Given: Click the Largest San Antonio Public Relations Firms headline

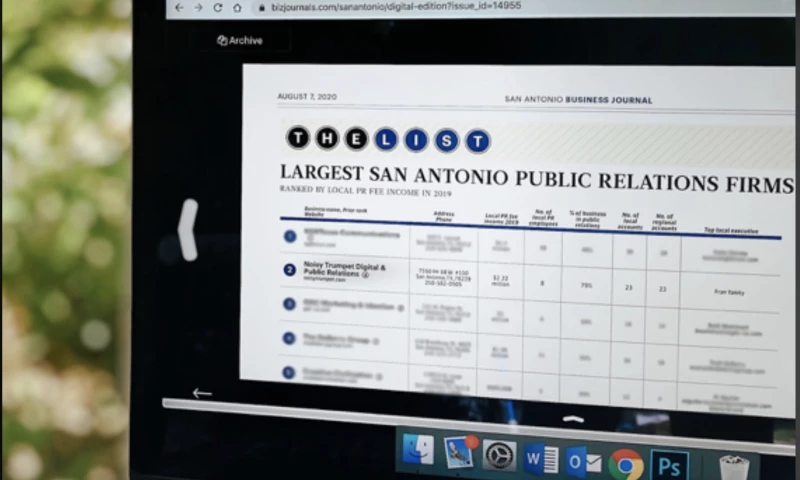Looking at the screenshot, I should pos(535,179).
